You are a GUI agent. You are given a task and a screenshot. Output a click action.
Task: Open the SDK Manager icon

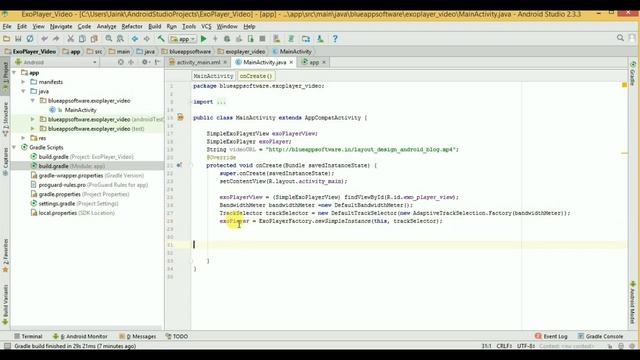[x=320, y=39]
